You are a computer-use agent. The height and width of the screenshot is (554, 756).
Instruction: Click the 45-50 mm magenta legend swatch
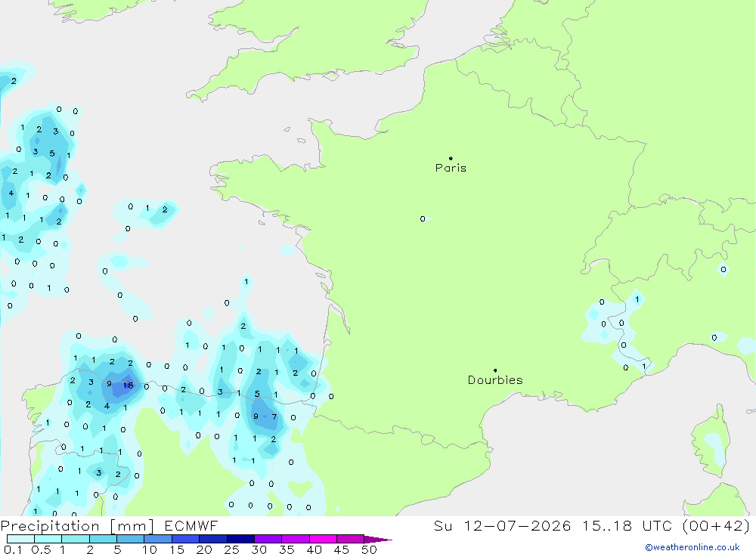(350, 539)
